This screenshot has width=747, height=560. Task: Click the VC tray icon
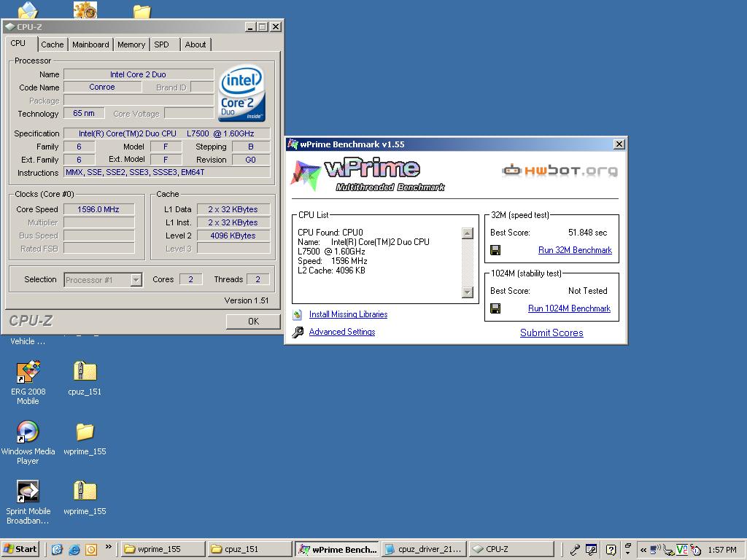(x=682, y=550)
